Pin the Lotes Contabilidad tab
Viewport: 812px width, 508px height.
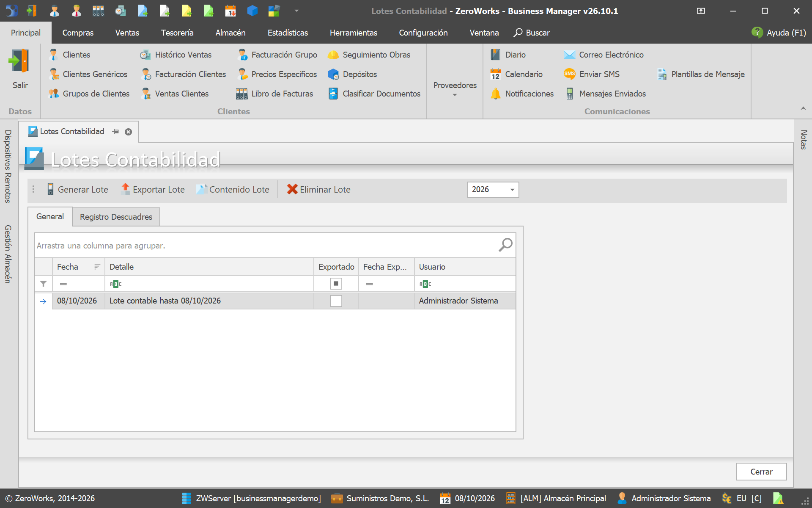pos(116,132)
